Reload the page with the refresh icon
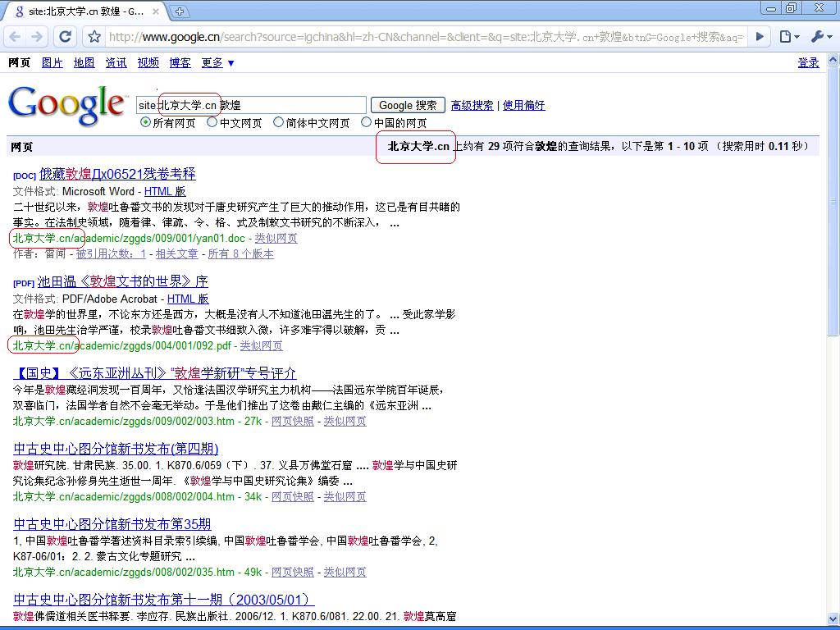The image size is (840, 630). [x=66, y=36]
